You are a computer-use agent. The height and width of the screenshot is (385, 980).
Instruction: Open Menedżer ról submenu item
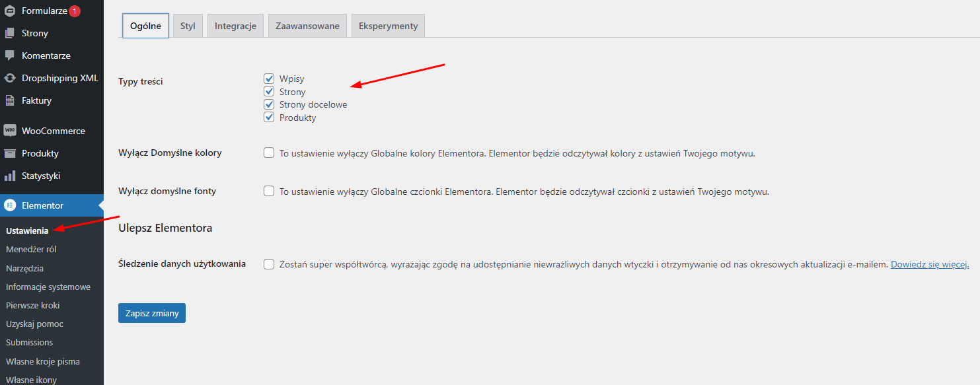point(31,250)
